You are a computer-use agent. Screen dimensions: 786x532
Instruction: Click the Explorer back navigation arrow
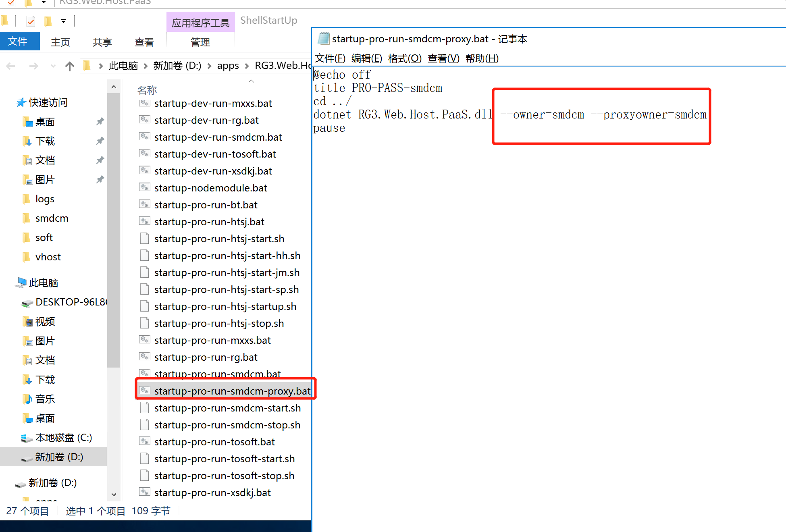pyautogui.click(x=11, y=66)
